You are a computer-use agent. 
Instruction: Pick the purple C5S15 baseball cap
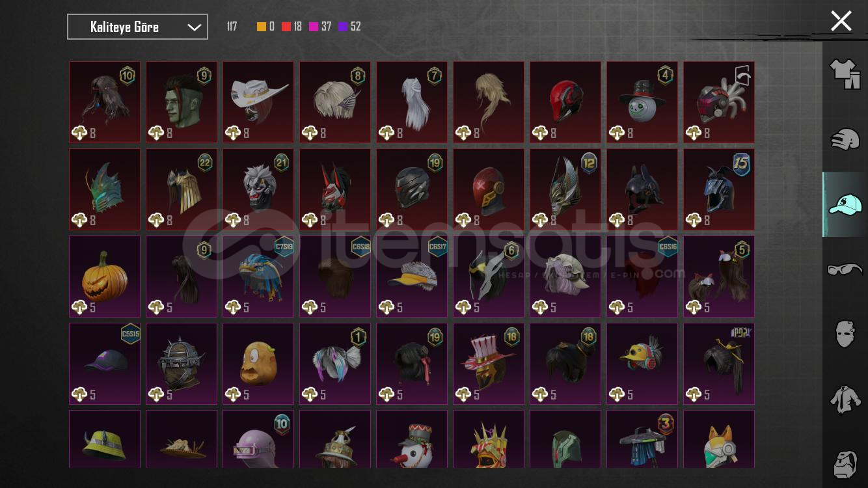point(105,364)
